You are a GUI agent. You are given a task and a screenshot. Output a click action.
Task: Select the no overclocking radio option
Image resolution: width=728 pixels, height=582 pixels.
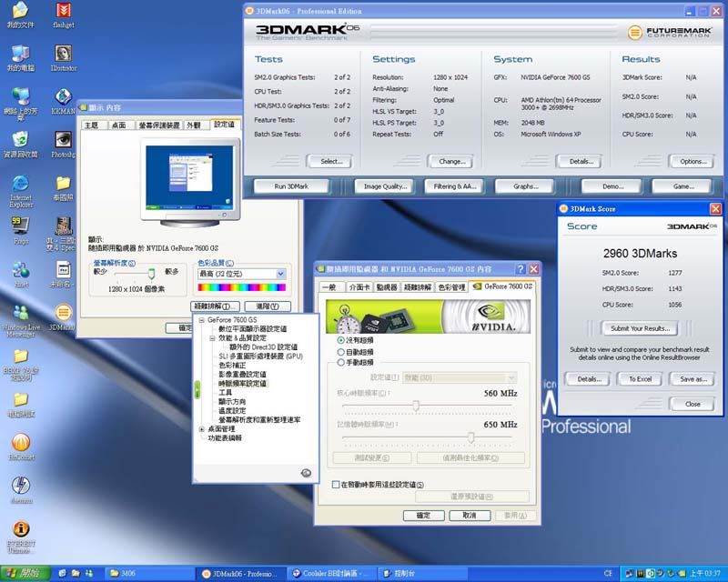tap(341, 340)
